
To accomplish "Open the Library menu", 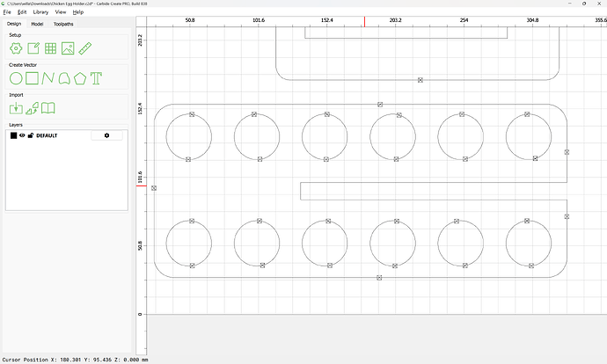I will point(40,12).
